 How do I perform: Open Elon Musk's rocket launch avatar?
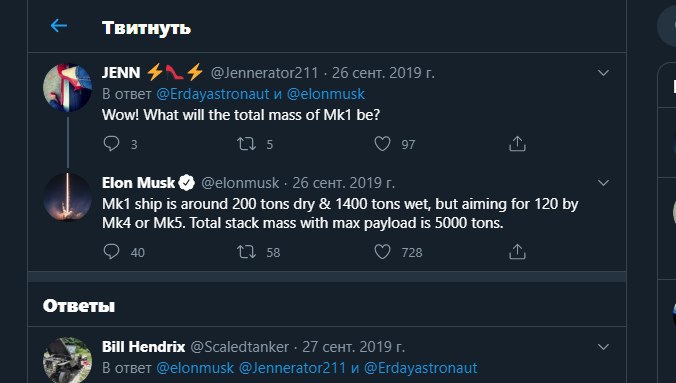click(x=67, y=197)
